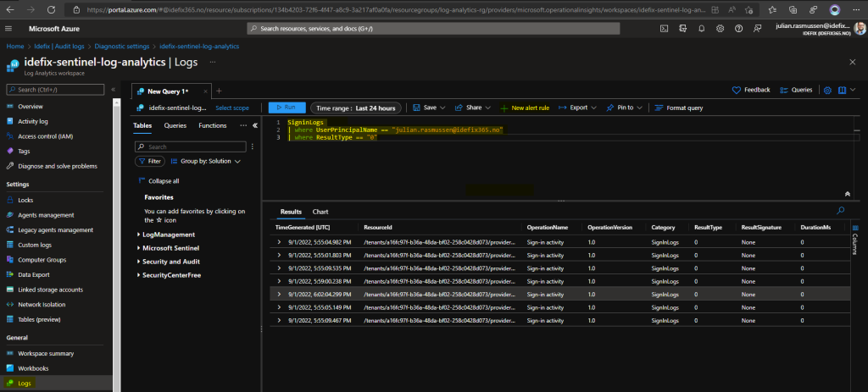
Task: Click Format query
Action: [x=679, y=108]
